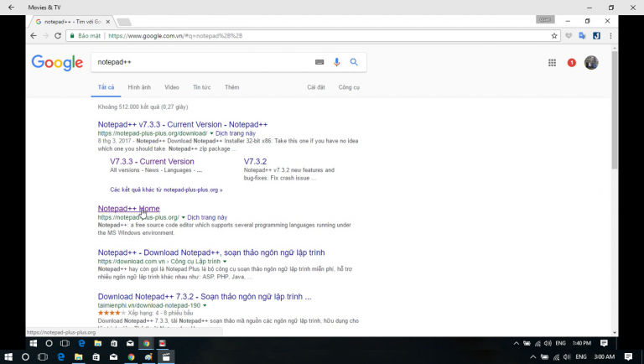Screen dimensions: 644x364
Task: Click Edge icon in the video's taskbar
Action: [81, 343]
